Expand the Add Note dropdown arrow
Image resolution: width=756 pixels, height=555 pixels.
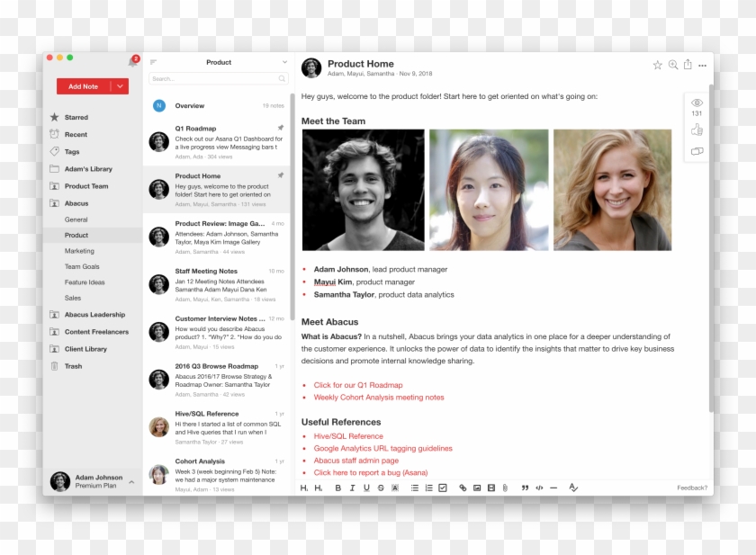[x=121, y=86]
